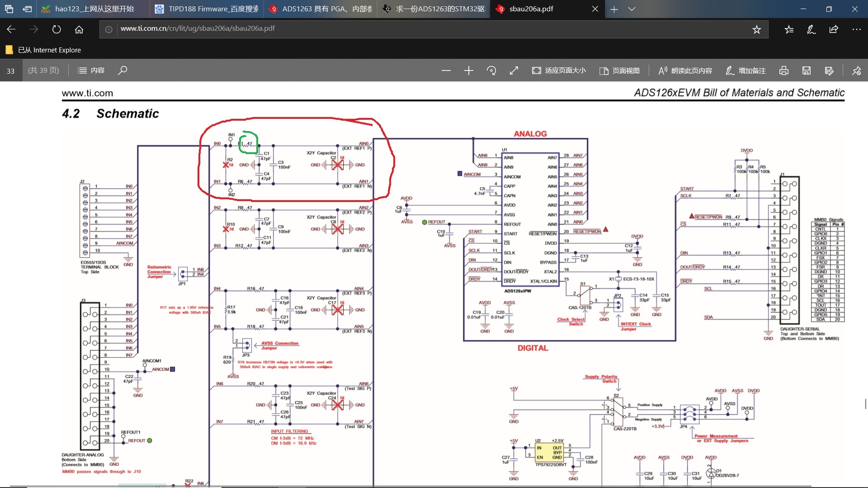Click 增加备注 add notes button
The width and height of the screenshot is (868, 488).
click(x=746, y=70)
